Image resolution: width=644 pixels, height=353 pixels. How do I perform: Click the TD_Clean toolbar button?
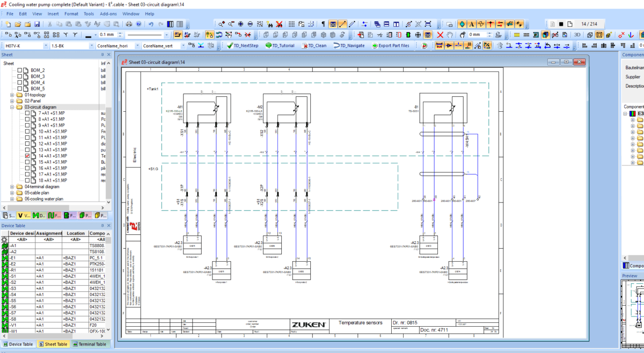[x=314, y=46]
